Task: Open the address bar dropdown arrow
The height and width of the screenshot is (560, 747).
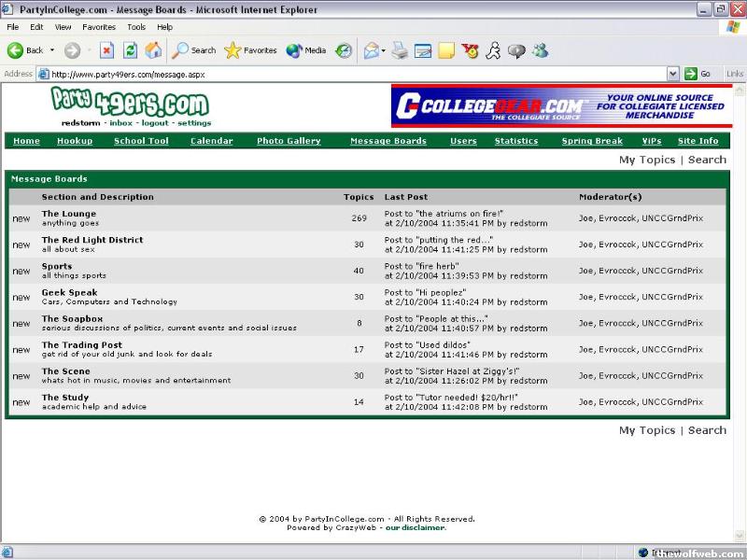Action: click(x=672, y=74)
